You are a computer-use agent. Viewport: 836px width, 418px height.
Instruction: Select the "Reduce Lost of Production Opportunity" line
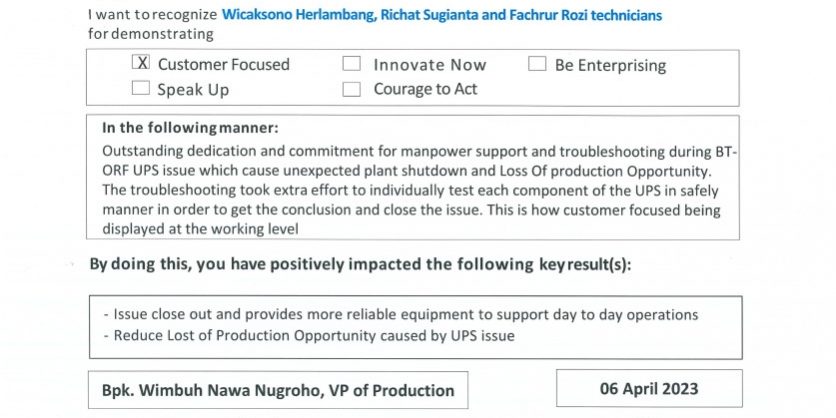(308, 335)
